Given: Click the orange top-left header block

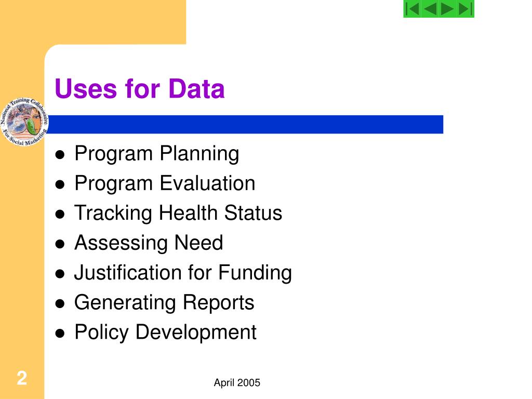Looking at the screenshot, I should tap(93, 22).
